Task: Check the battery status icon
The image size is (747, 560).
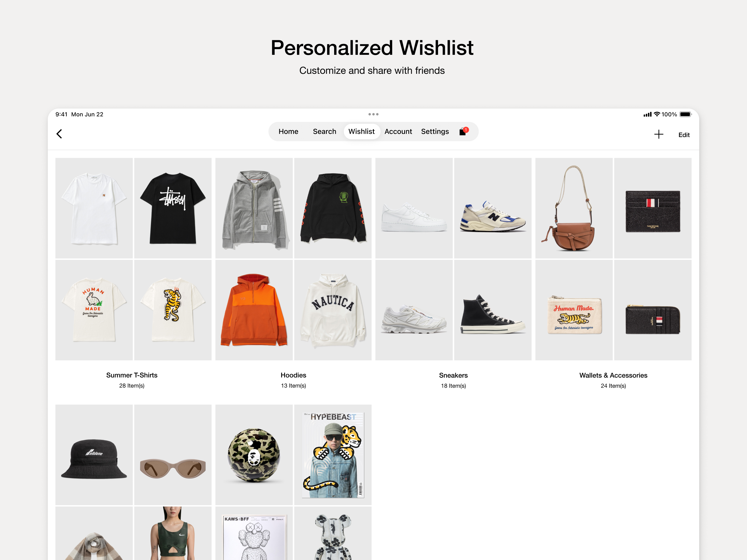Action: coord(685,114)
